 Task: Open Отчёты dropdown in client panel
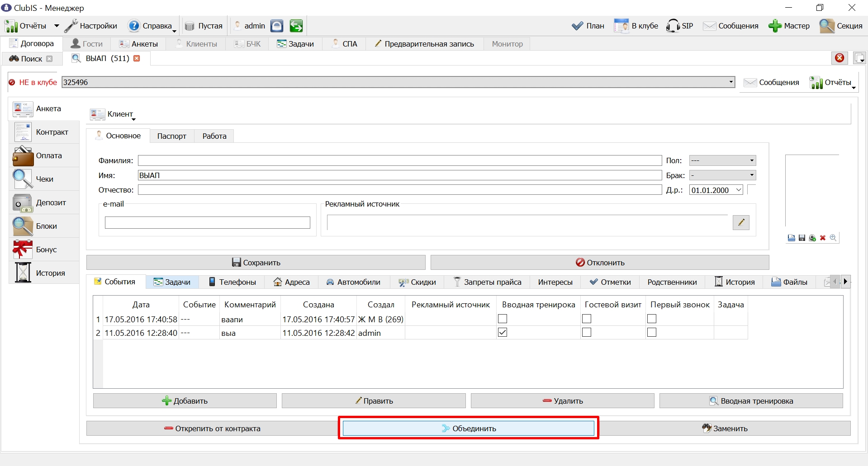[832, 83]
